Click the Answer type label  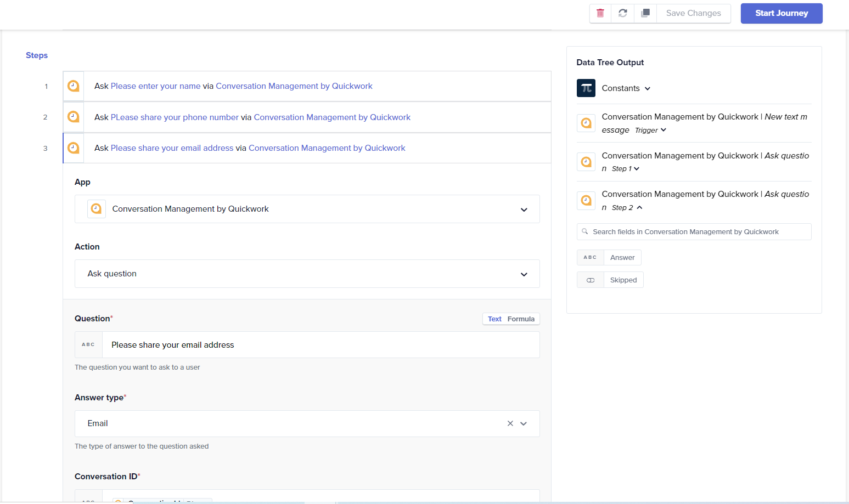pos(99,398)
